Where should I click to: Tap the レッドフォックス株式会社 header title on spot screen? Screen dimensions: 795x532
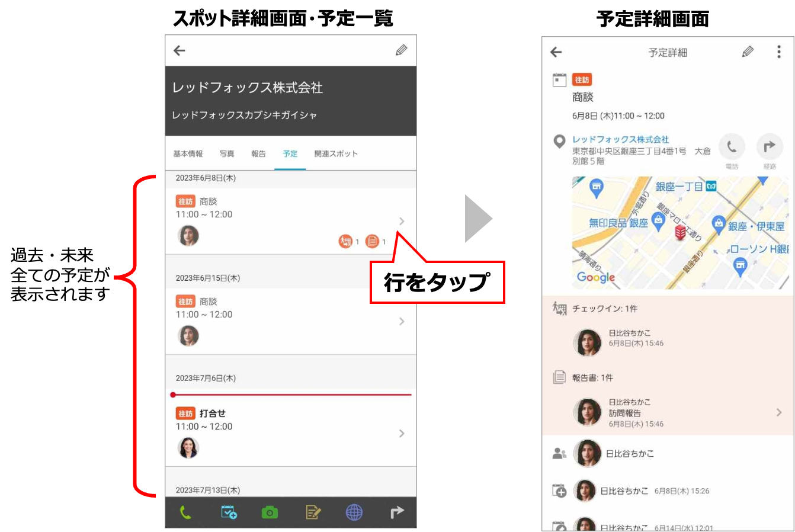(x=248, y=88)
